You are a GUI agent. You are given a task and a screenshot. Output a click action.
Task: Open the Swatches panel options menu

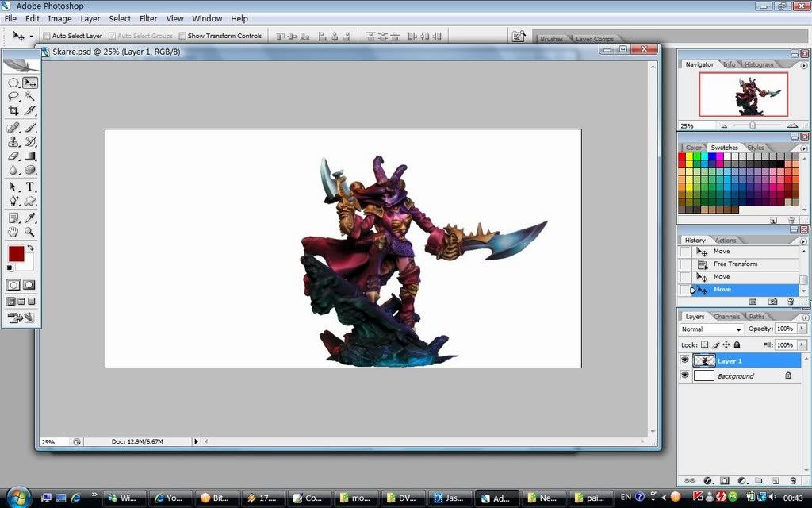click(804, 148)
